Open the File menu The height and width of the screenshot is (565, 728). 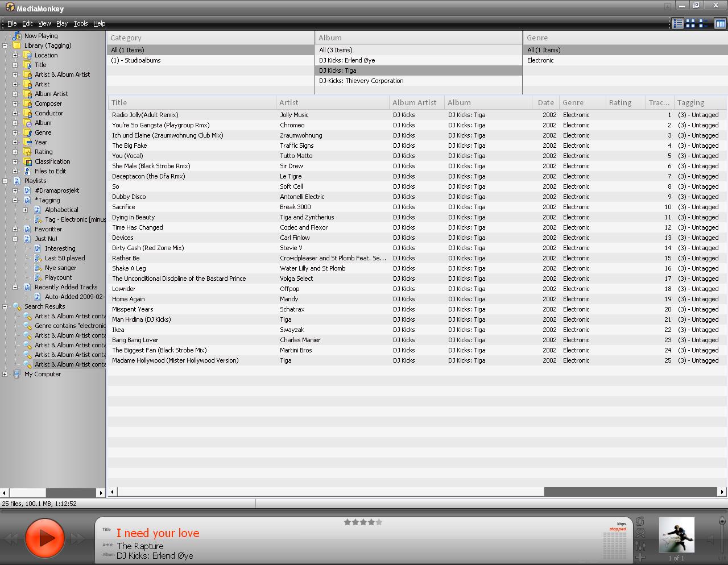(12, 23)
